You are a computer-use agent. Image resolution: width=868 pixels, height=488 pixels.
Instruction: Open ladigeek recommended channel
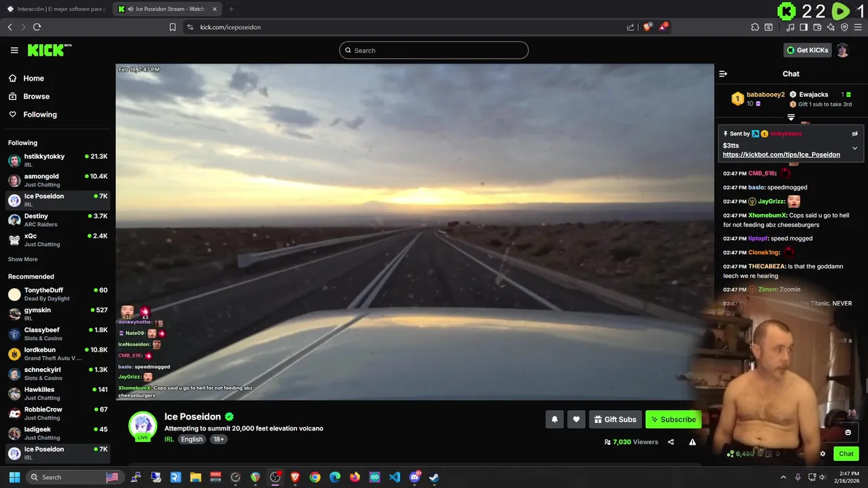pos(58,433)
